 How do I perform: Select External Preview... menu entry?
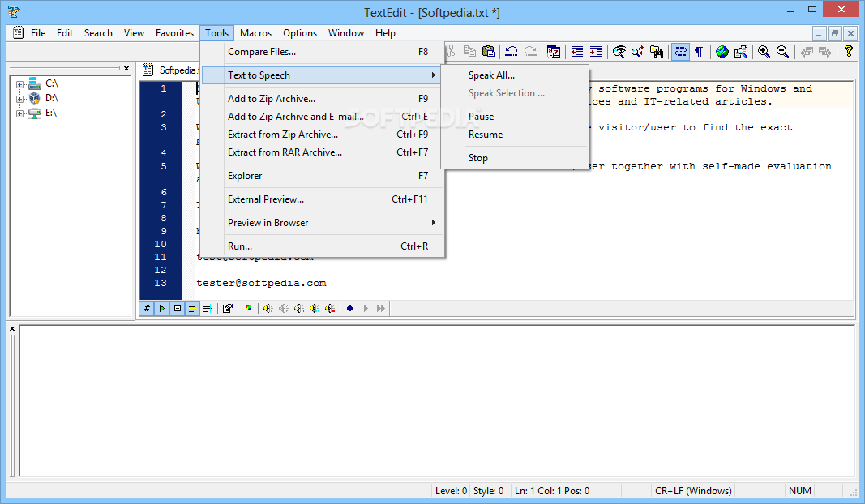click(322, 199)
